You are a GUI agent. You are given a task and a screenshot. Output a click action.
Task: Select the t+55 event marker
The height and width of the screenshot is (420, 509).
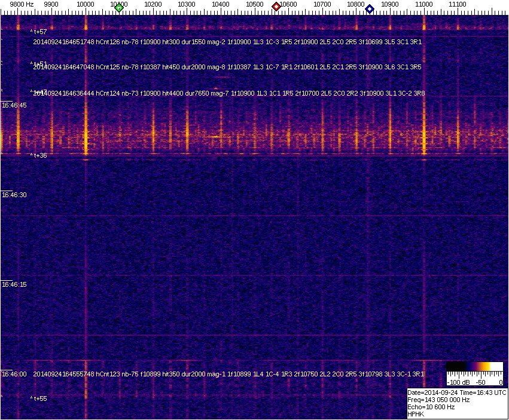39,398
